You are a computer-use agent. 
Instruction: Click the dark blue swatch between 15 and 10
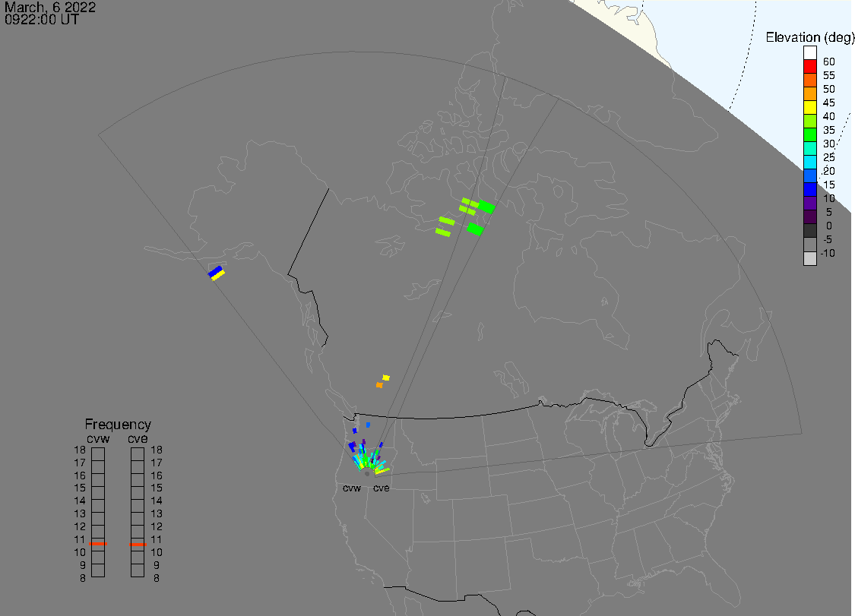tap(809, 189)
